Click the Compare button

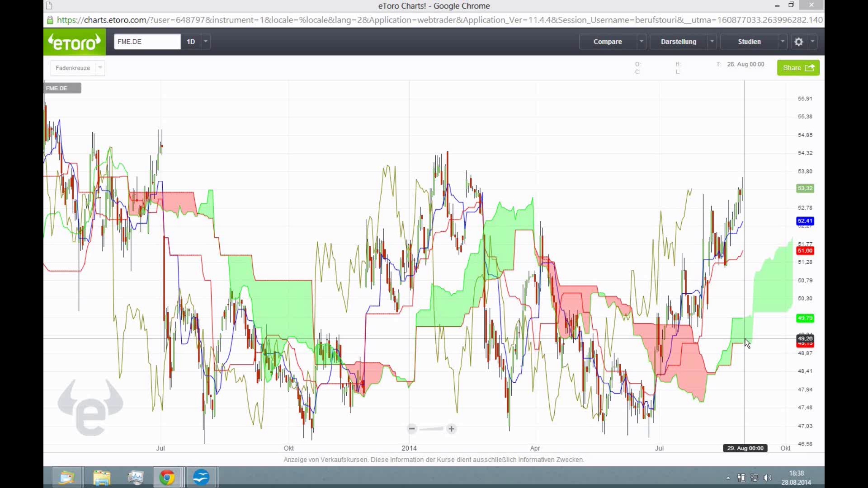coord(607,42)
